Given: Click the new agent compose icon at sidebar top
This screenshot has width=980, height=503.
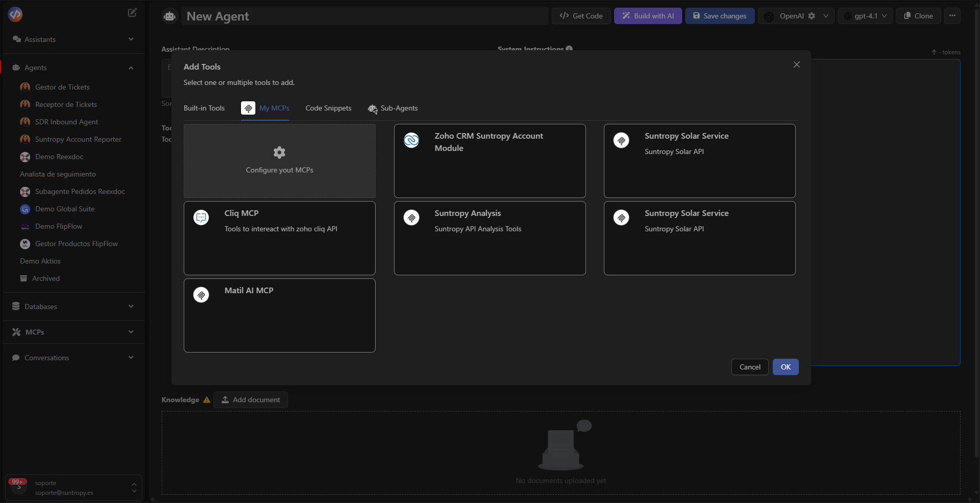Looking at the screenshot, I should click(132, 12).
